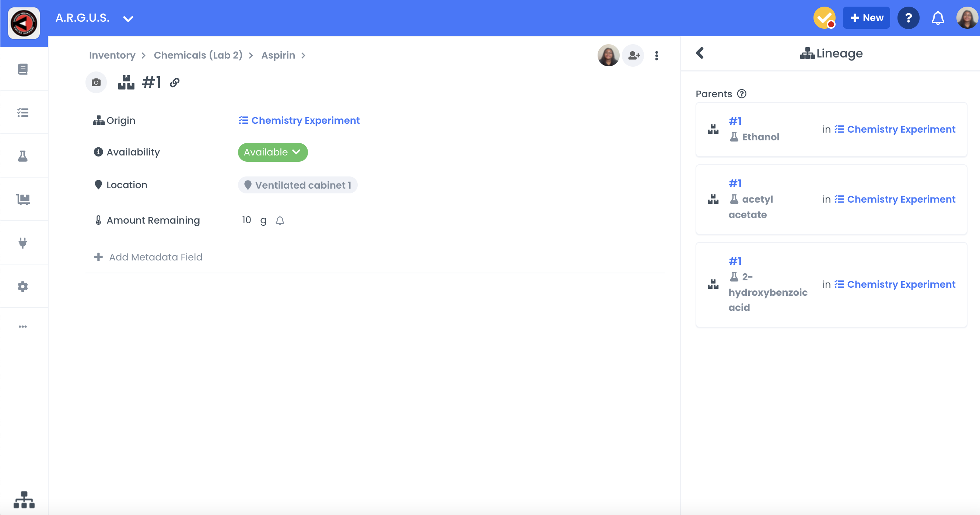Click the New button
980x515 pixels.
pos(866,18)
